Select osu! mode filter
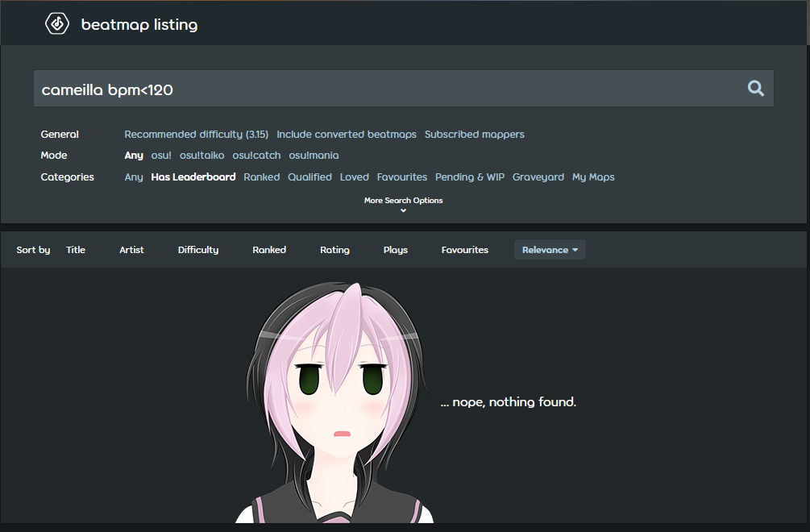The width and height of the screenshot is (810, 532). pos(161,156)
